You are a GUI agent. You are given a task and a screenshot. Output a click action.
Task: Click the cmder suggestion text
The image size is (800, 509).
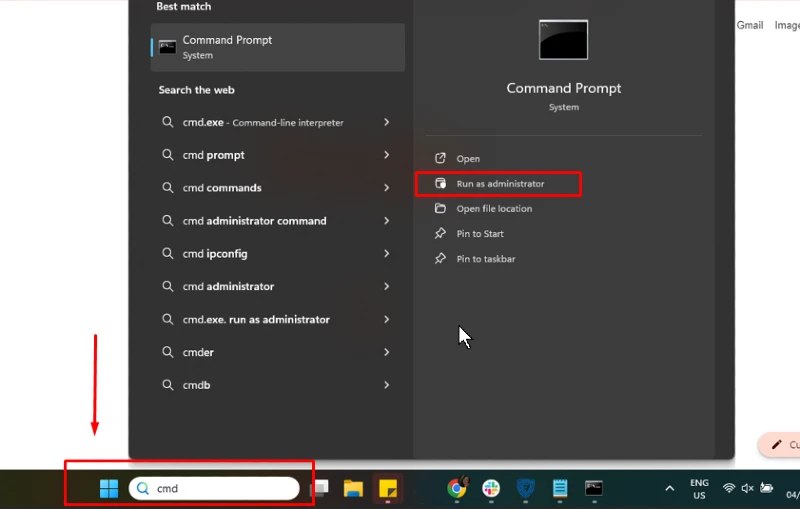pos(198,352)
